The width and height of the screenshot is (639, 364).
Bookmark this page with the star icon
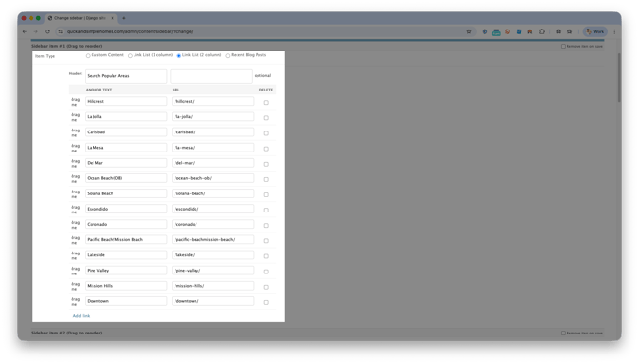pyautogui.click(x=469, y=31)
